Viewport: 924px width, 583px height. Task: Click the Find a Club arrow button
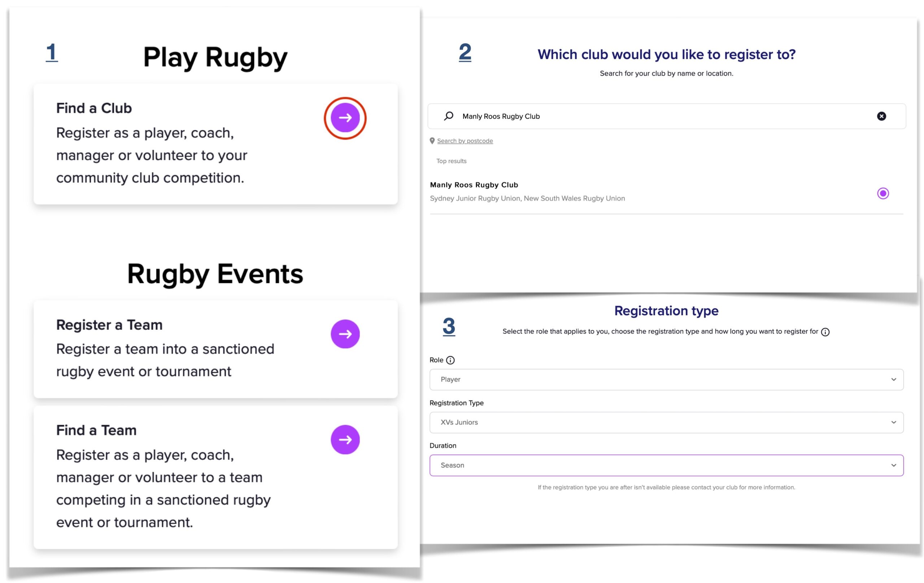click(x=345, y=118)
